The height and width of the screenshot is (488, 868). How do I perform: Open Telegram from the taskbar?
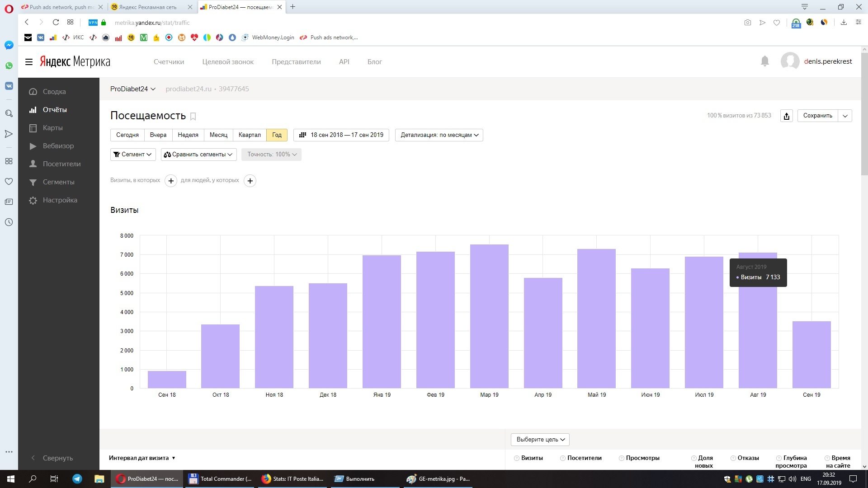tap(77, 479)
